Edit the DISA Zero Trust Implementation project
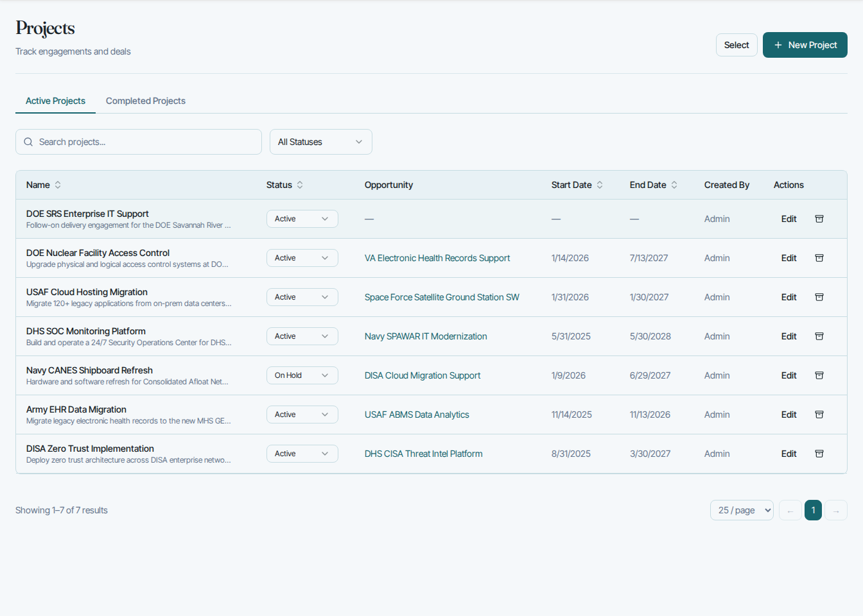Image resolution: width=863 pixels, height=616 pixels. 789,454
